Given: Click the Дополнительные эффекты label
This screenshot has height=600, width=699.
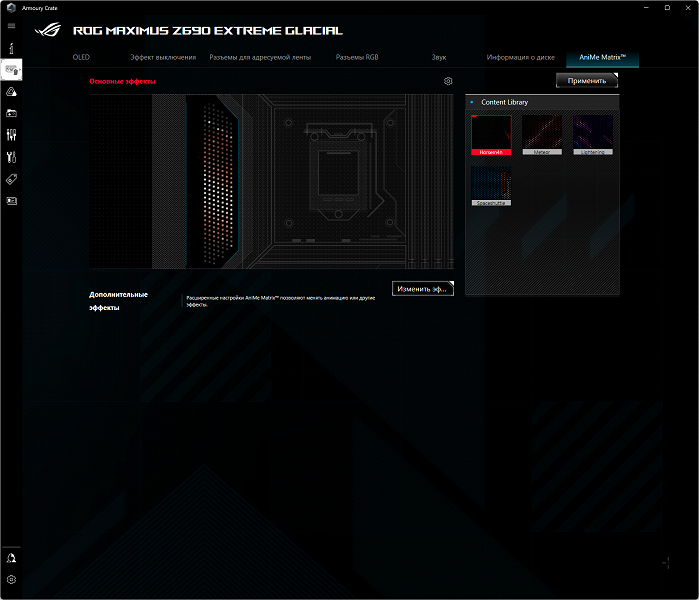Looking at the screenshot, I should click(118, 301).
